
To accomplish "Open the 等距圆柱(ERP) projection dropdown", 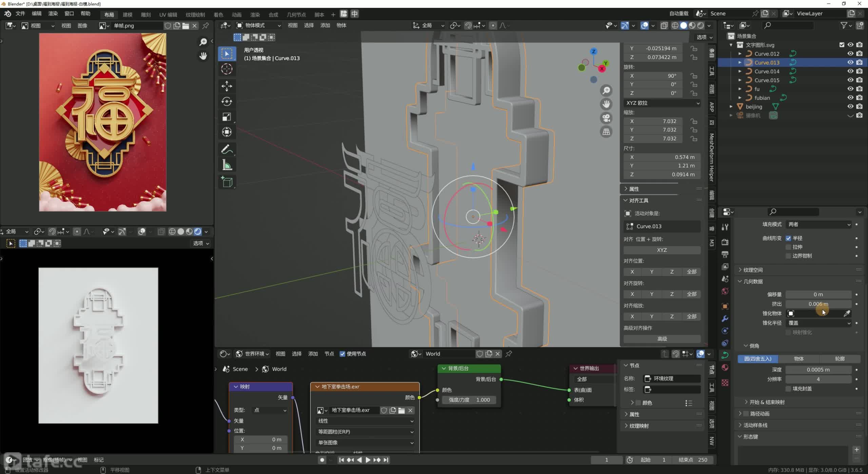I will click(366, 432).
